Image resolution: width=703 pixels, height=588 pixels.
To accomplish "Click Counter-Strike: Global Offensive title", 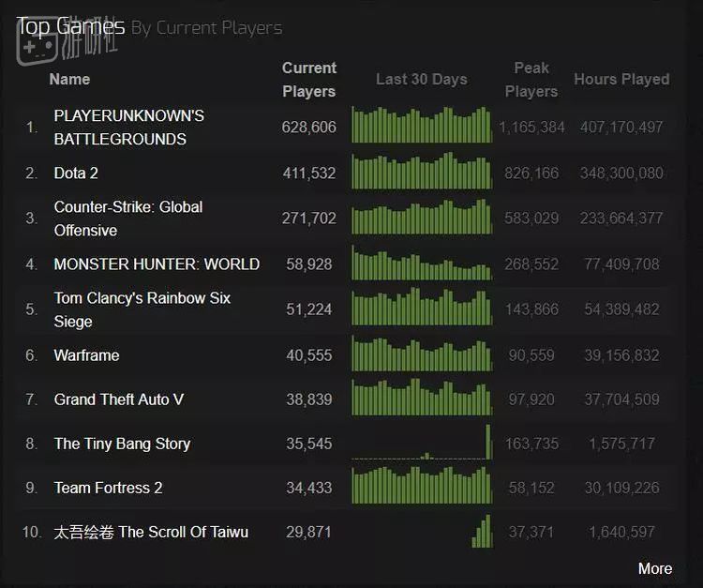I will (x=128, y=219).
